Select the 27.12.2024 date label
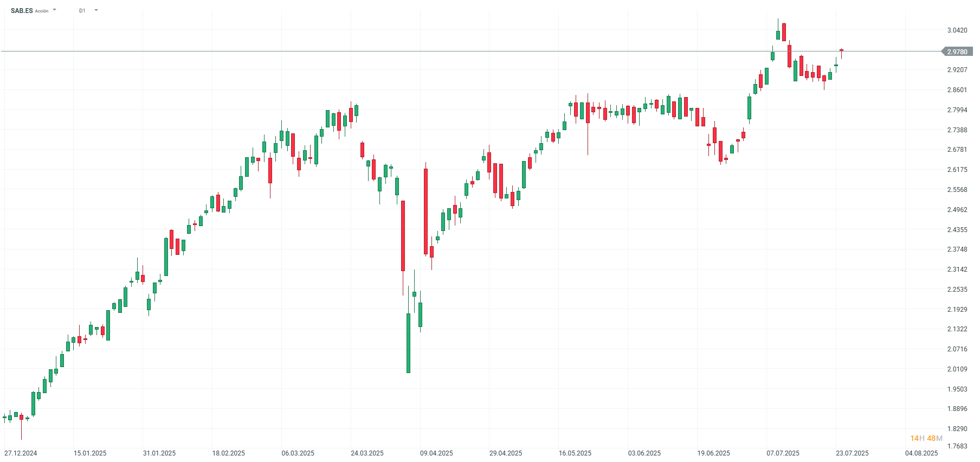980x462 pixels. (x=21, y=453)
